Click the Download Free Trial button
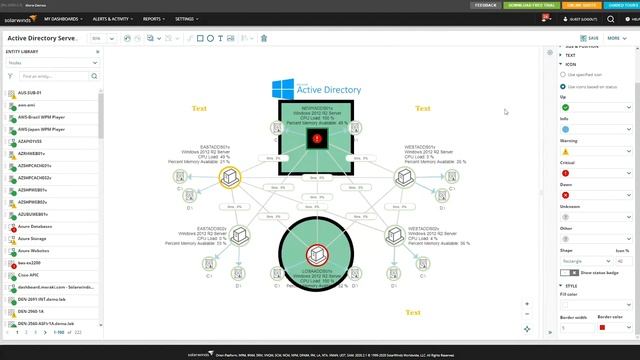Screen dimensions: 640x360 (531, 5)
